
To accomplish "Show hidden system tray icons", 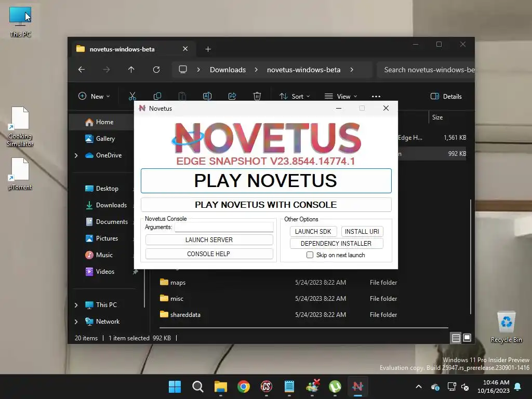I will pyautogui.click(x=419, y=387).
